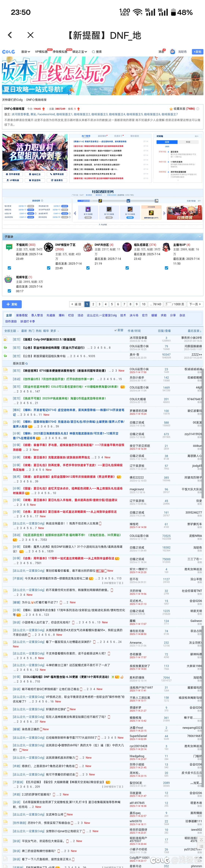Click the icon next to 版块主题
The height and width of the screenshot is (868, 205).
27,364
